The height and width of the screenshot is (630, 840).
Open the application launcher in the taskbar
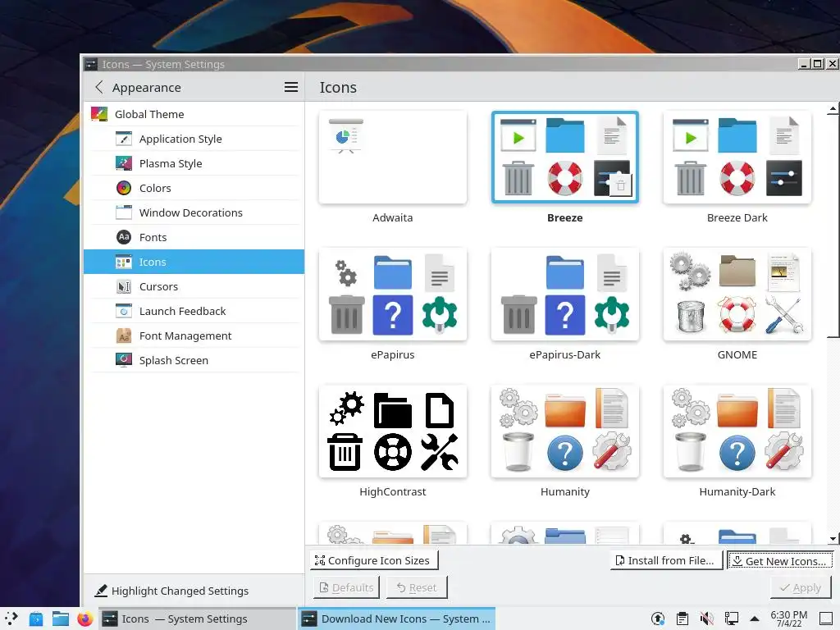[11, 619]
